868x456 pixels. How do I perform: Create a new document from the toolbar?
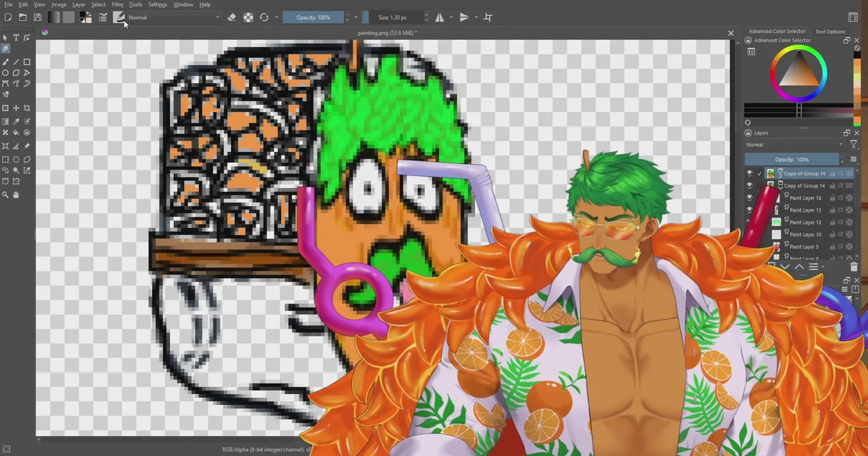[8, 18]
